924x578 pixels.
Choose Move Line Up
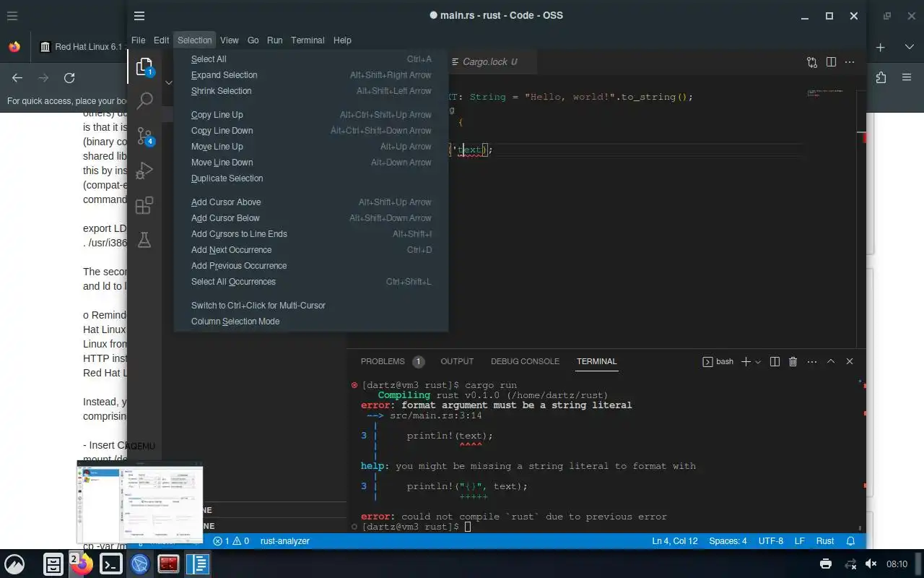pos(311,147)
